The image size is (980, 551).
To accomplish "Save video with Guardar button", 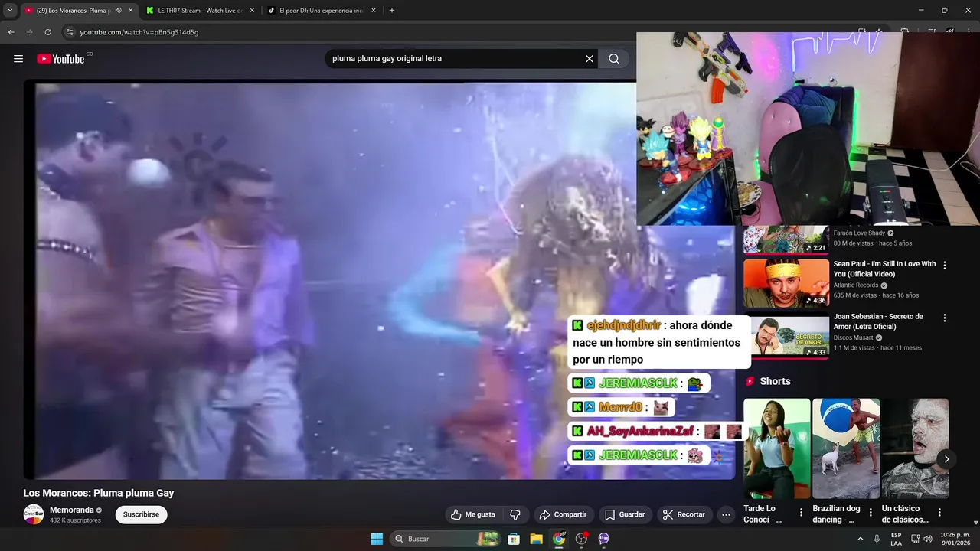I will click(x=625, y=514).
